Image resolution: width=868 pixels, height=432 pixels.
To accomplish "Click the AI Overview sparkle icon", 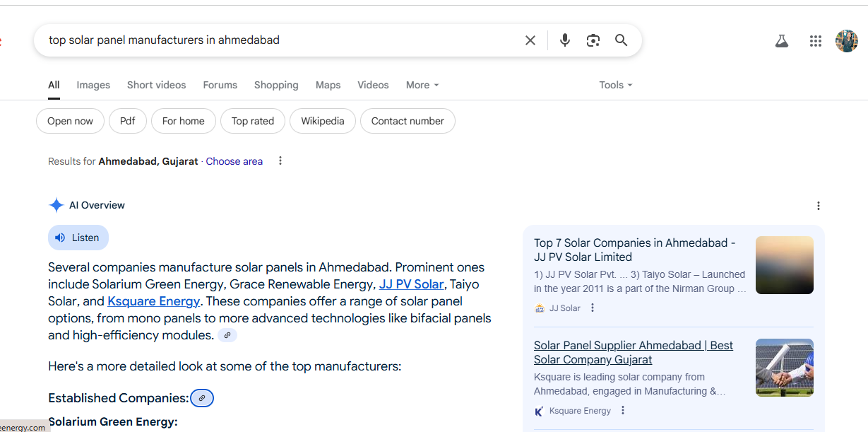I will (x=57, y=206).
